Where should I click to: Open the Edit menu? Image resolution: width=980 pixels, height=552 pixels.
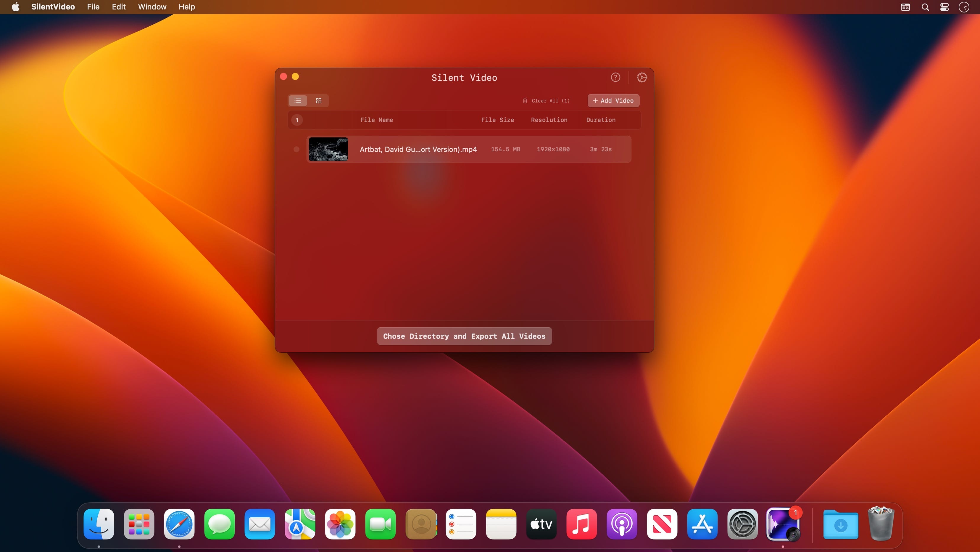coord(119,7)
